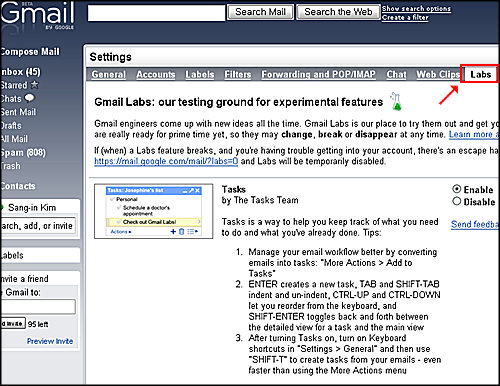
Task: Click the '95 left' invite count text
Action: (x=38, y=324)
